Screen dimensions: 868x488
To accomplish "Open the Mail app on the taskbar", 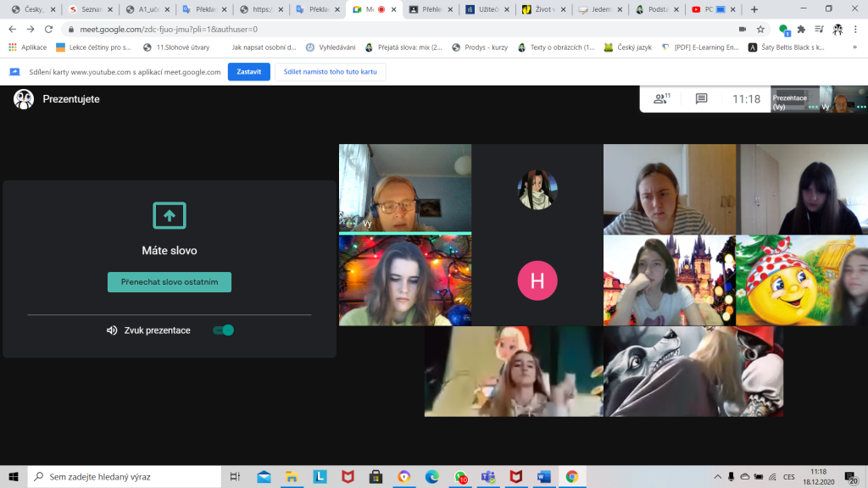I will [x=264, y=476].
